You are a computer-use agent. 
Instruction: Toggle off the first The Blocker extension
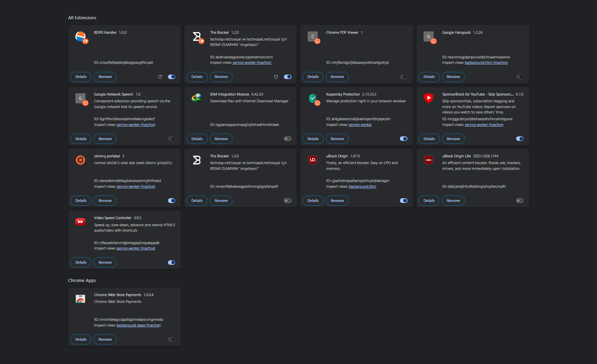288,77
